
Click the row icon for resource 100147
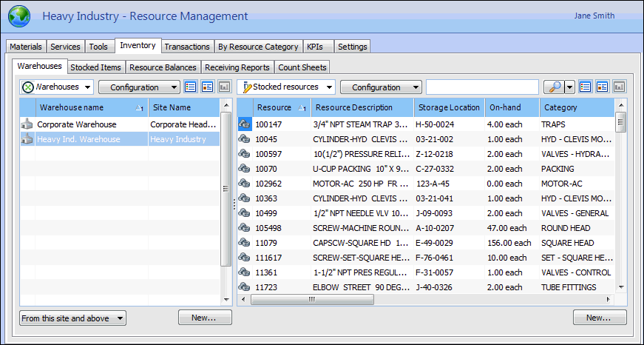[245, 124]
